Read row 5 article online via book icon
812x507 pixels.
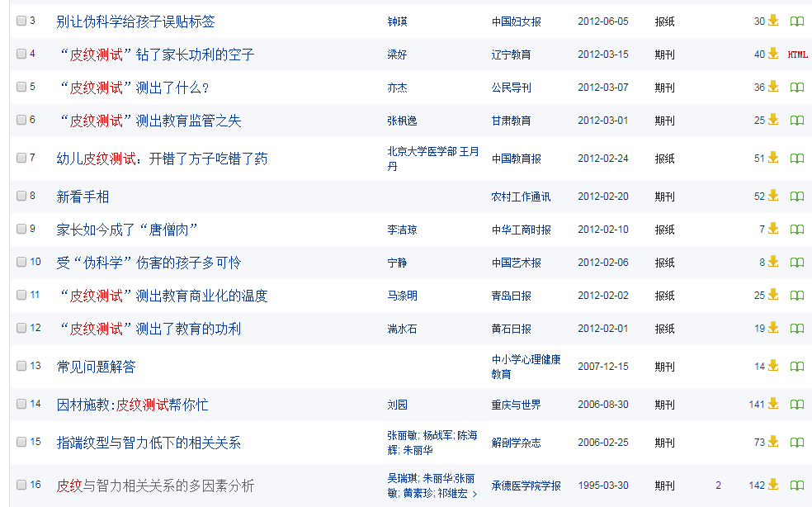click(797, 88)
